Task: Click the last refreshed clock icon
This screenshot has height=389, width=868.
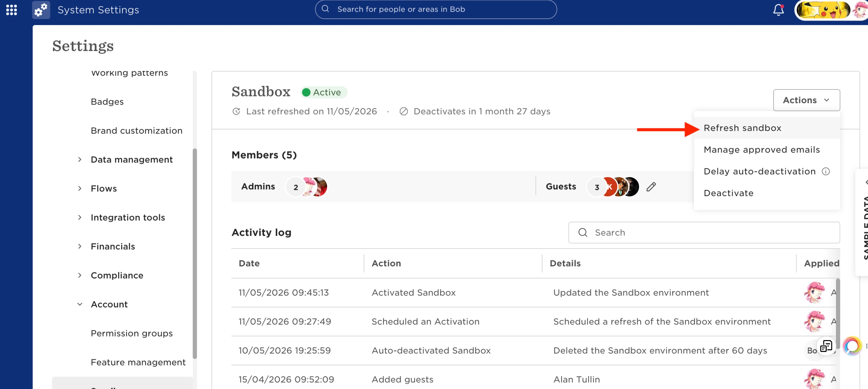Action: (x=236, y=111)
